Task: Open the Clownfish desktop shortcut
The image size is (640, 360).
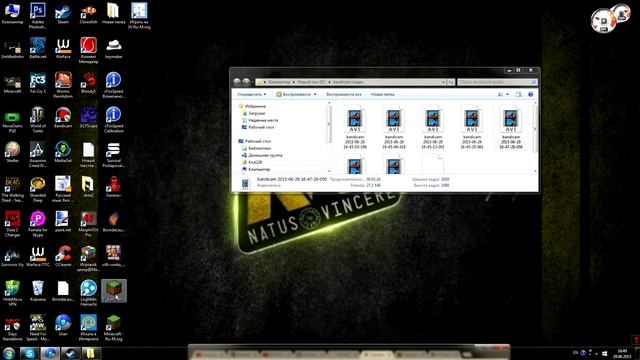Action: point(88,13)
